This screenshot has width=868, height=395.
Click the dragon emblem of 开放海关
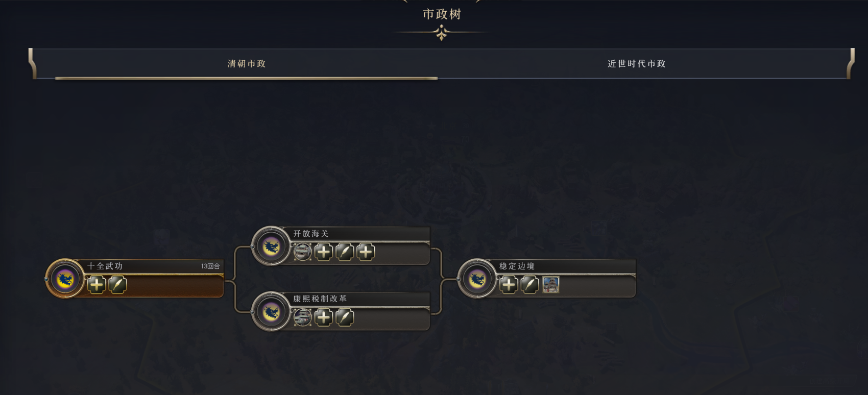point(271,246)
